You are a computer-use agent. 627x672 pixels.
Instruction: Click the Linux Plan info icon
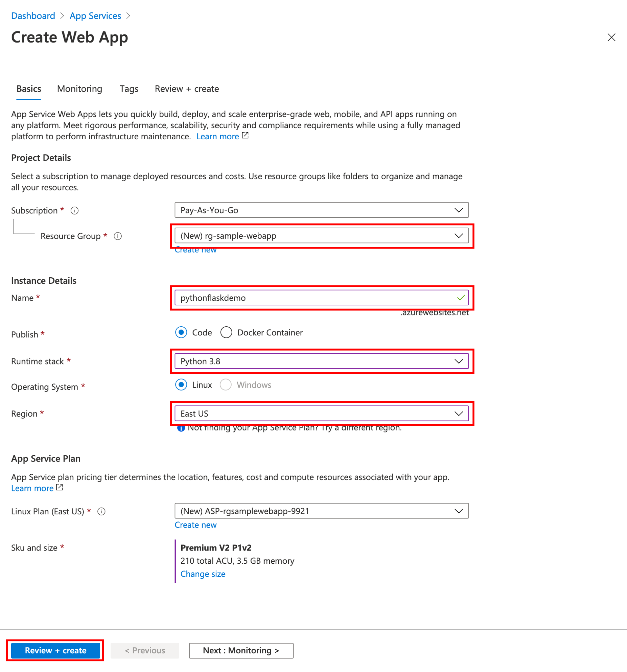(x=101, y=511)
